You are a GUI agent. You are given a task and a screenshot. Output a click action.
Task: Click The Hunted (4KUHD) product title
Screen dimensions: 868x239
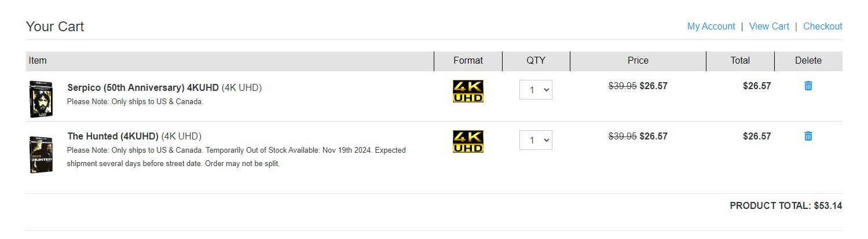[113, 137]
